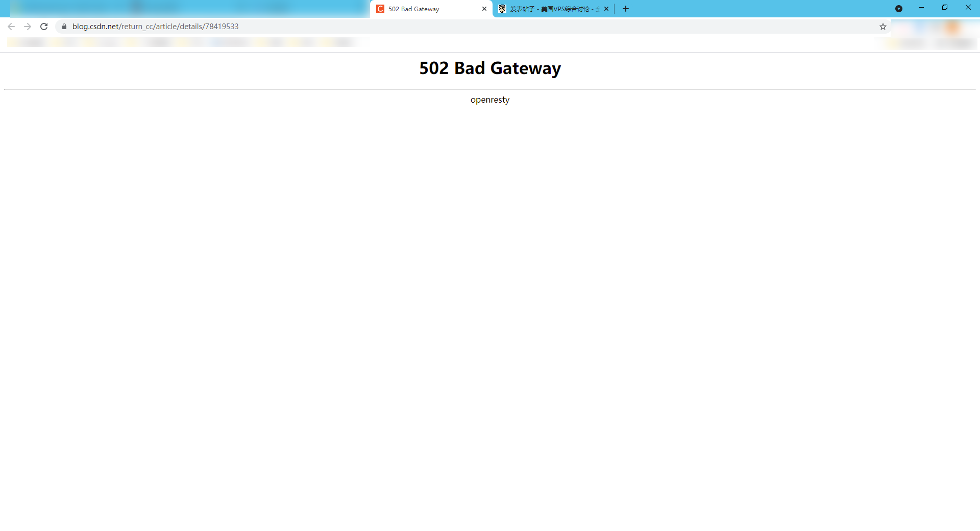Click the "502 Bad Gateway" page heading
Viewport: 980px width, 531px height.
490,68
